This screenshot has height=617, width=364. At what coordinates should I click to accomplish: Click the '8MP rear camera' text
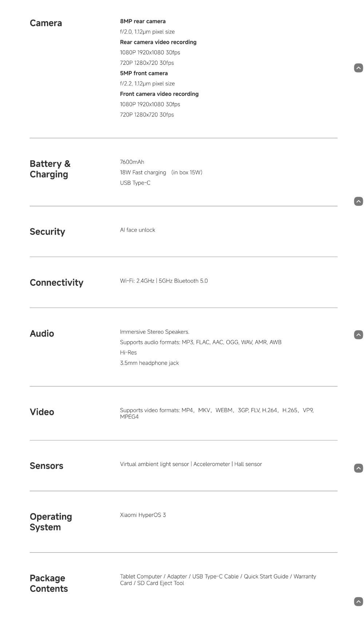coord(143,21)
